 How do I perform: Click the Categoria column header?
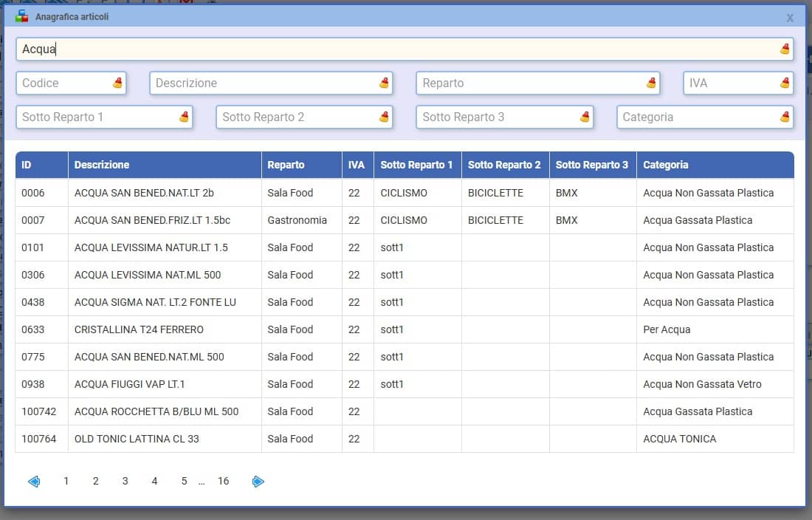coord(665,165)
